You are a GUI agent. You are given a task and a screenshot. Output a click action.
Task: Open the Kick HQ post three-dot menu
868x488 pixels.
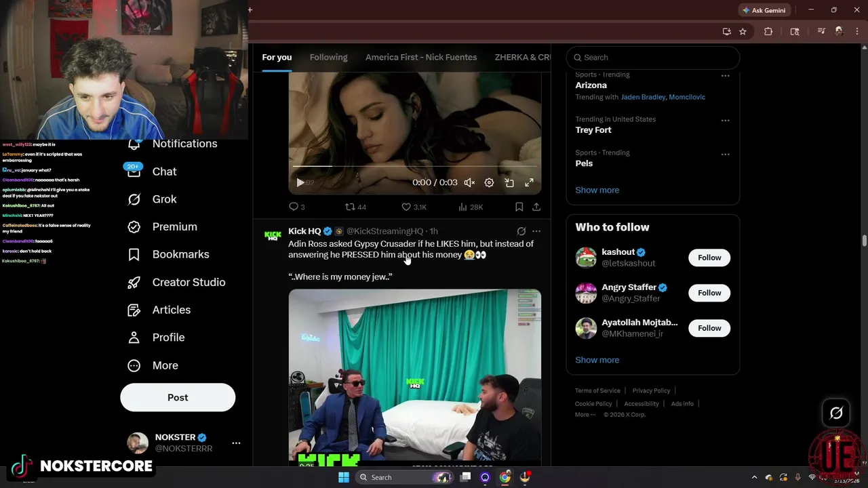(536, 231)
